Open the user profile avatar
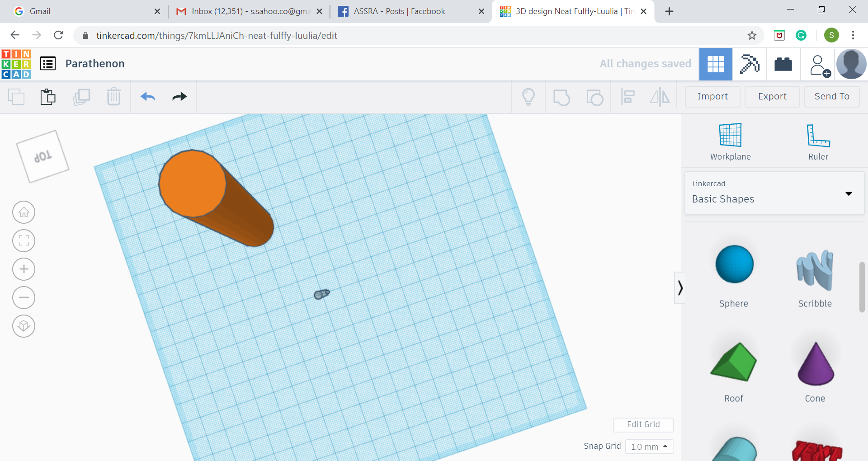The image size is (868, 461). point(851,64)
